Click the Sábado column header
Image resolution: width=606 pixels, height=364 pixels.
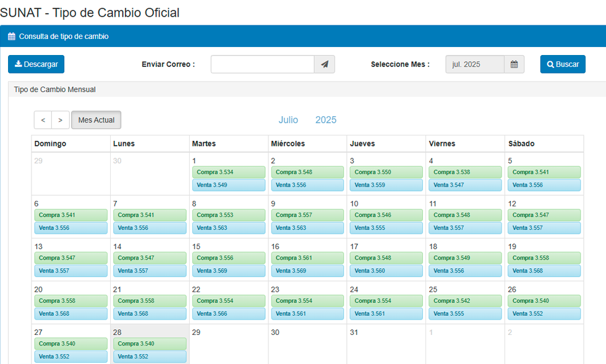521,144
